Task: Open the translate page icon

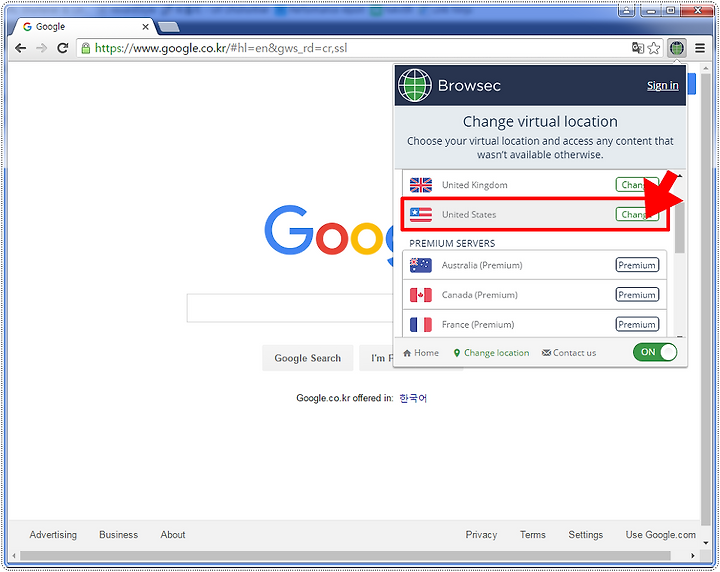Action: [x=638, y=48]
